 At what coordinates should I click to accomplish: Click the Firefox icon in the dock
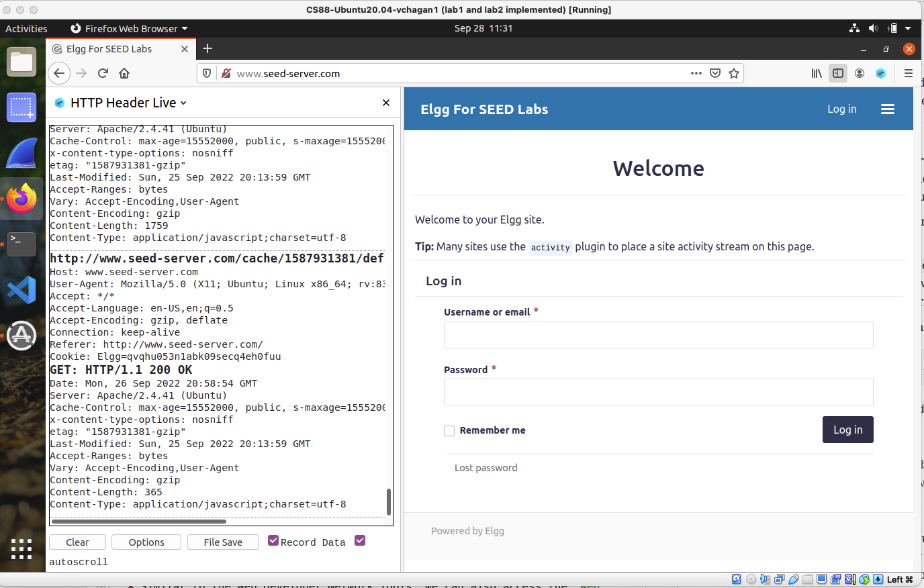21,199
